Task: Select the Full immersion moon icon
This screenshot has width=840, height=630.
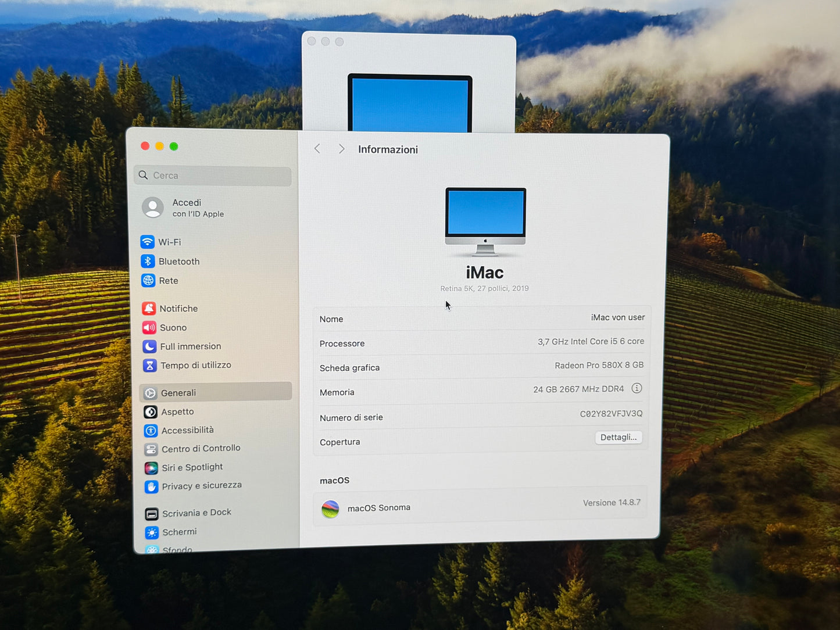Action: click(x=149, y=346)
